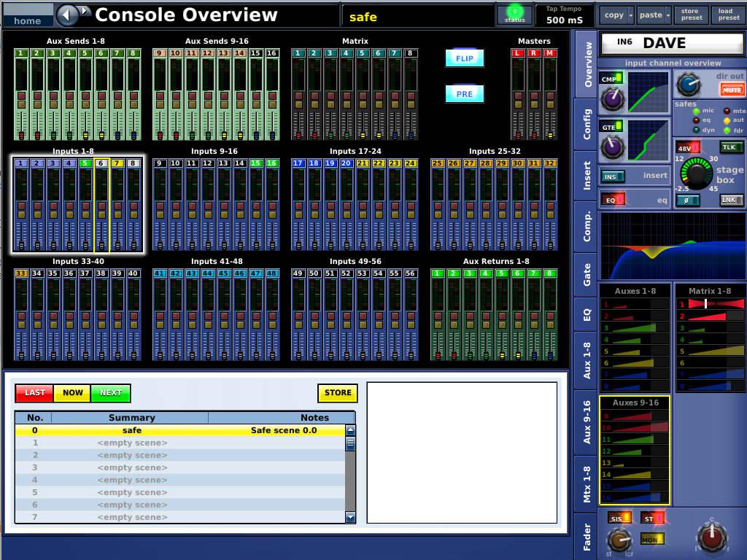Toggle the EQ in/out switch
Screen dimensions: 747x560
(613, 200)
